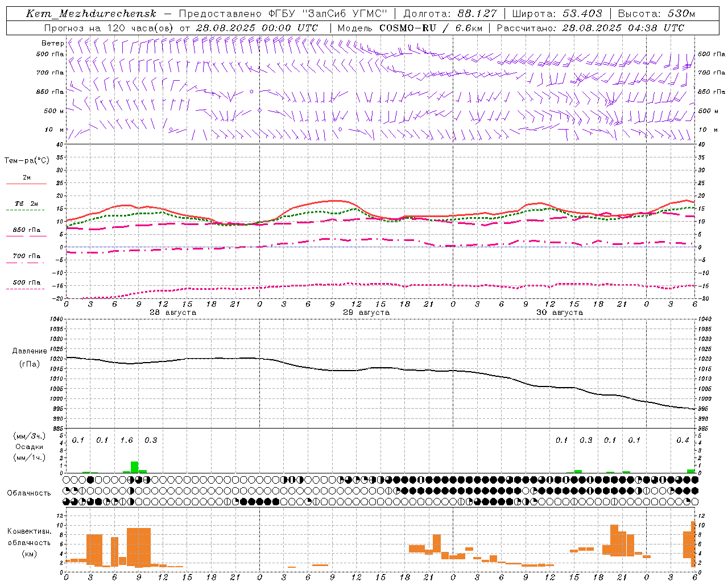Image resolution: width=728 pixels, height=582 pixels.
Task: Click the Рассчитано: 28.08.2025 04:38 UTC text
Action: pyautogui.click(x=590, y=28)
